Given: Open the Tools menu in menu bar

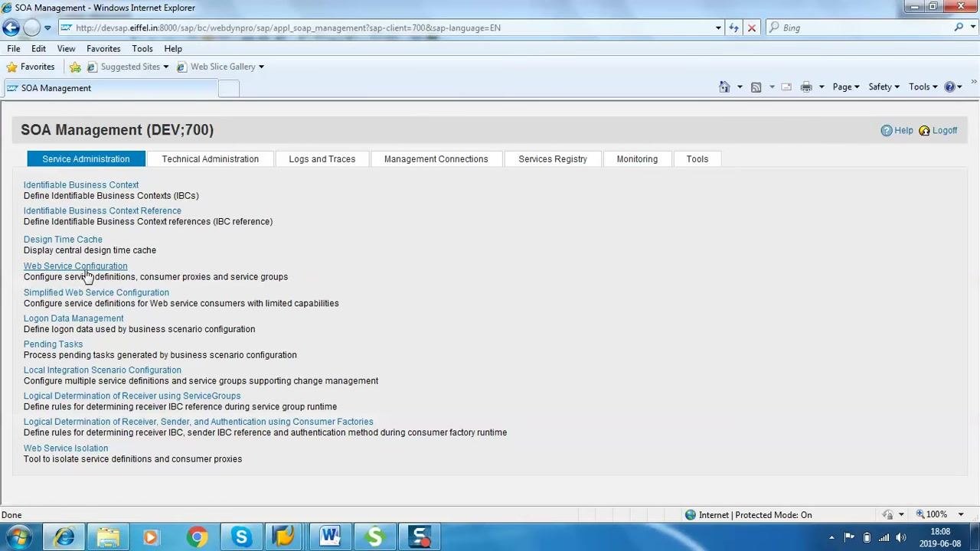Looking at the screenshot, I should coord(142,48).
